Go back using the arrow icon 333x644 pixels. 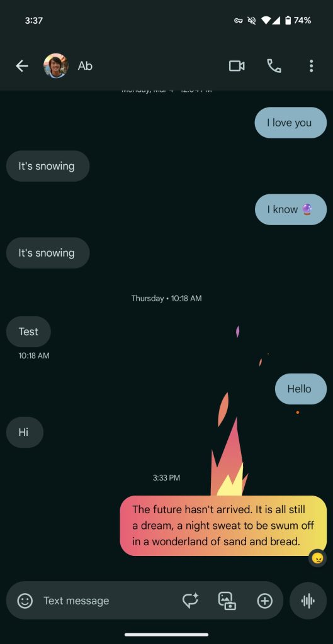coord(22,65)
